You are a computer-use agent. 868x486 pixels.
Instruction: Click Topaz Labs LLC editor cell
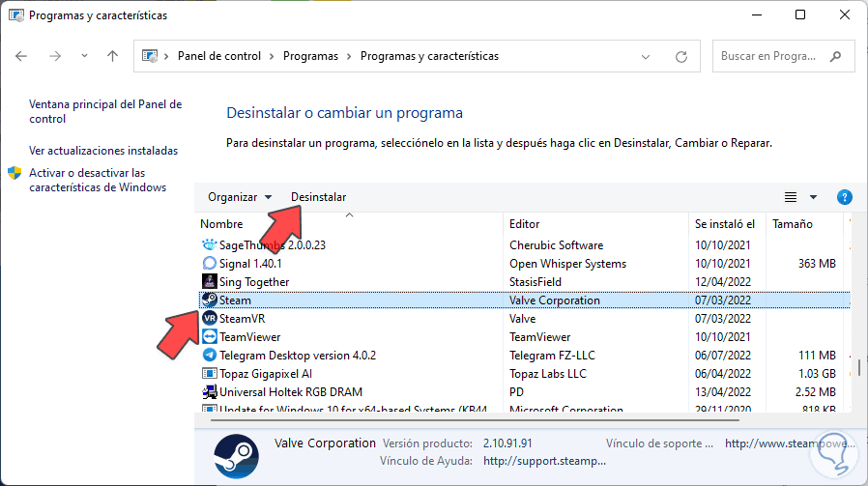coord(547,374)
